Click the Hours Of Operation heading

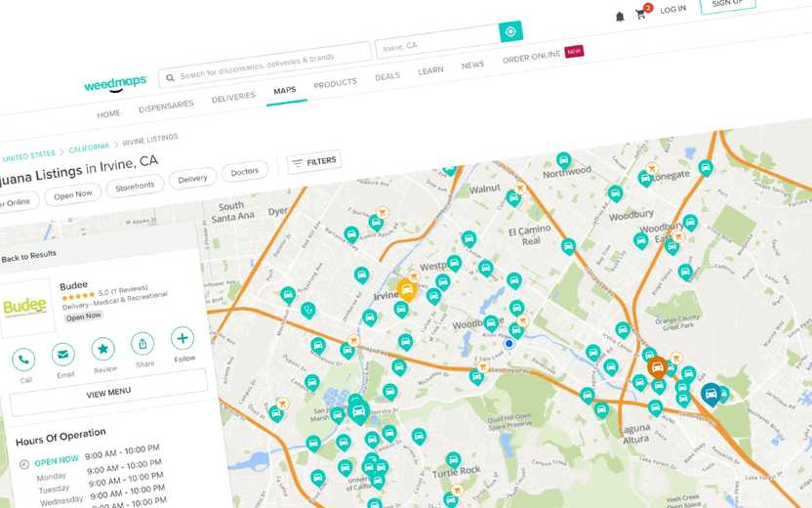(61, 437)
